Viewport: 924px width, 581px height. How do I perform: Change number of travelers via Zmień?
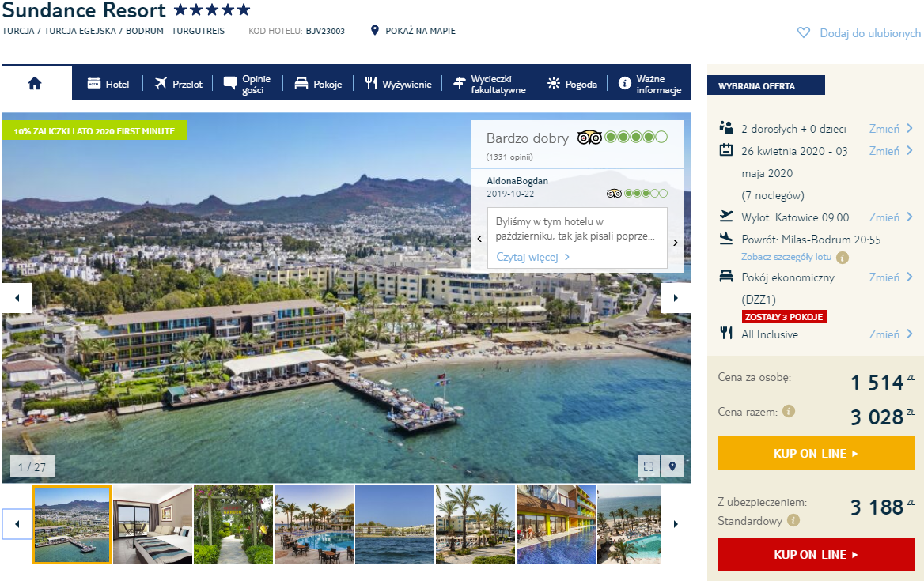(891, 128)
